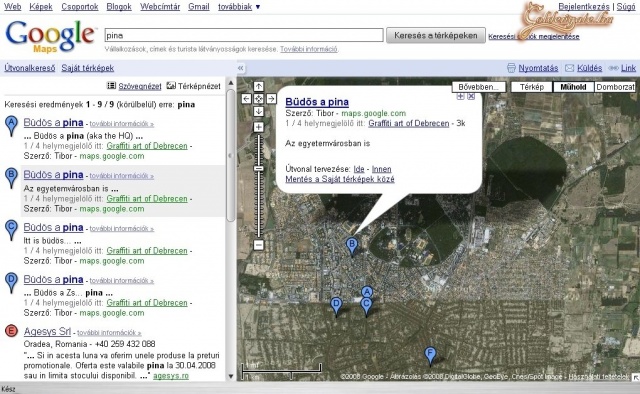640x394 pixels.
Task: Click the search input field
Action: click(244, 35)
